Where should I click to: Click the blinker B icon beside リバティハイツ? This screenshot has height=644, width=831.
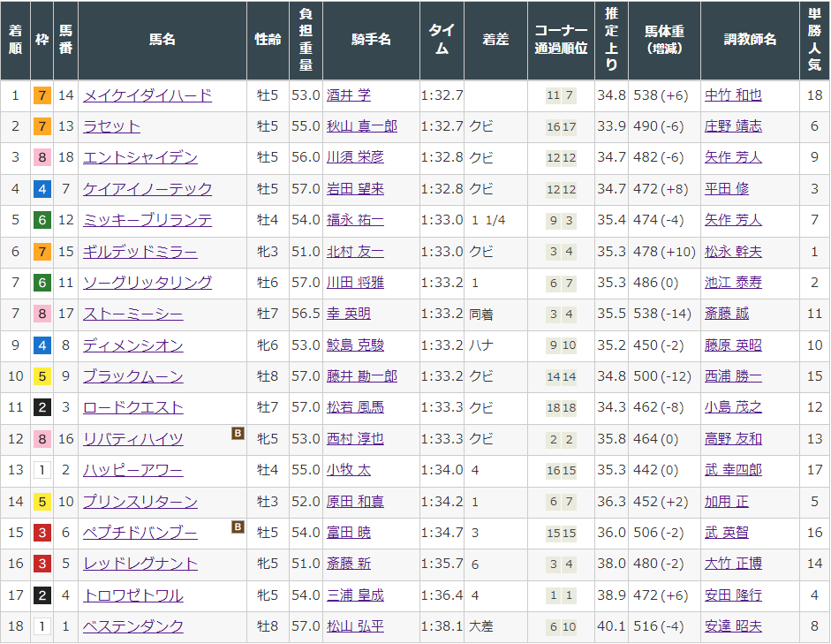[238, 434]
